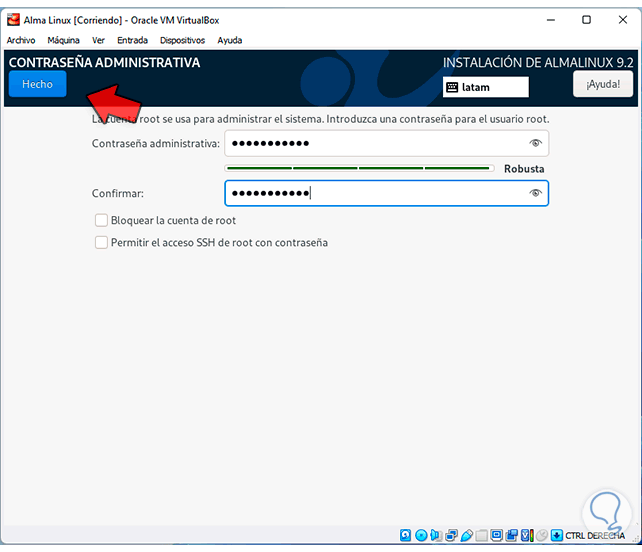Reveal the Contraseña administrativa password with eye icon
Screen dimensions: 642x552
point(535,143)
